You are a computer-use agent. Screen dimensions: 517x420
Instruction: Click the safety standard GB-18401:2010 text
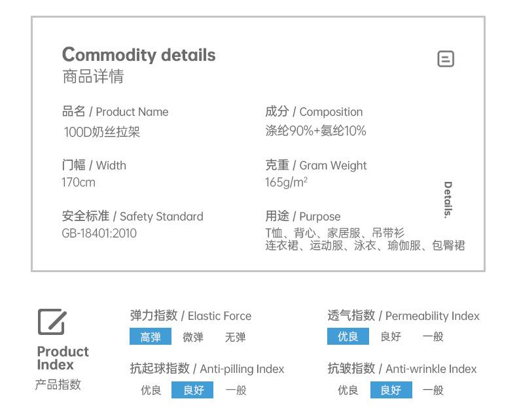[99, 234]
